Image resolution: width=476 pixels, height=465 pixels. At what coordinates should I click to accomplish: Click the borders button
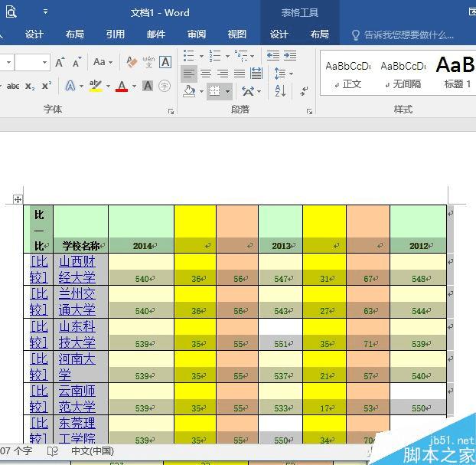pyautogui.click(x=214, y=91)
